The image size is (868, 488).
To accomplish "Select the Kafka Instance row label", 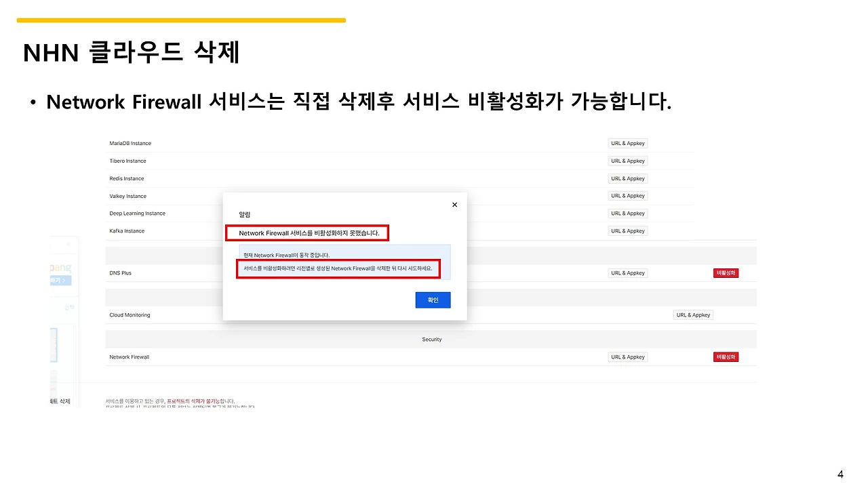I will (127, 231).
